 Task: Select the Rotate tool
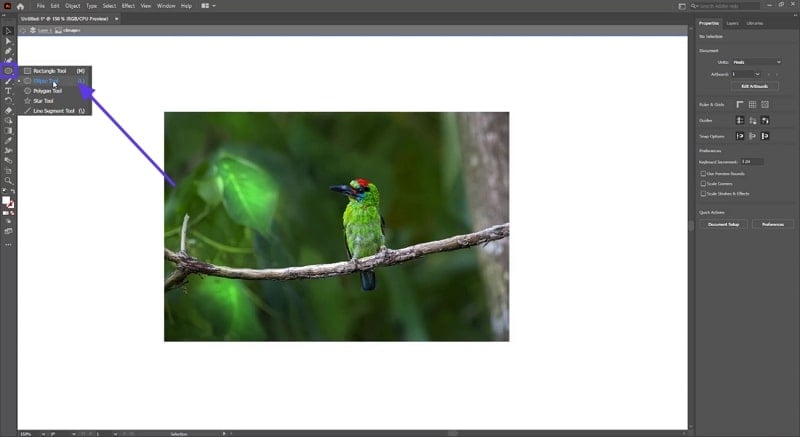click(x=8, y=100)
